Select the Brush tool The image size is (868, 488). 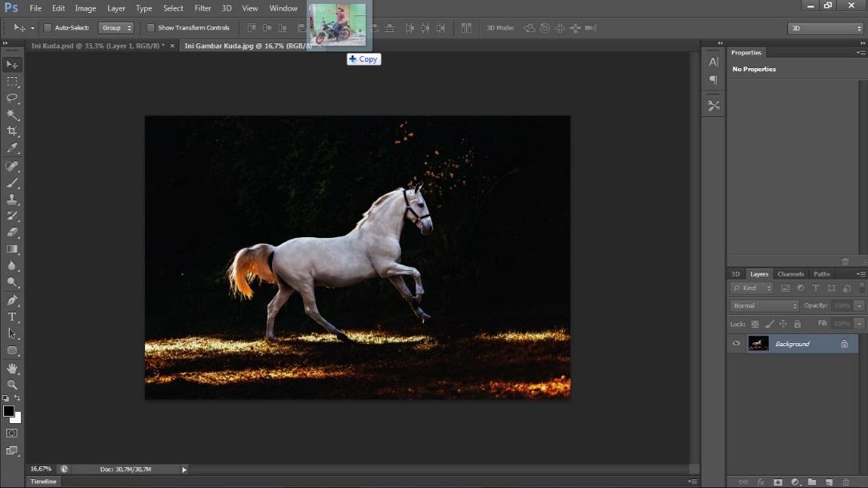point(12,183)
